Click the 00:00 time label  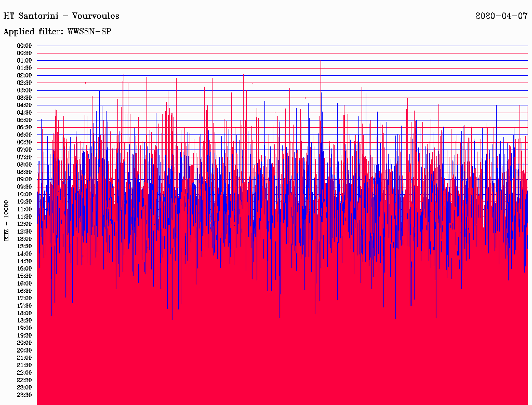24,46
